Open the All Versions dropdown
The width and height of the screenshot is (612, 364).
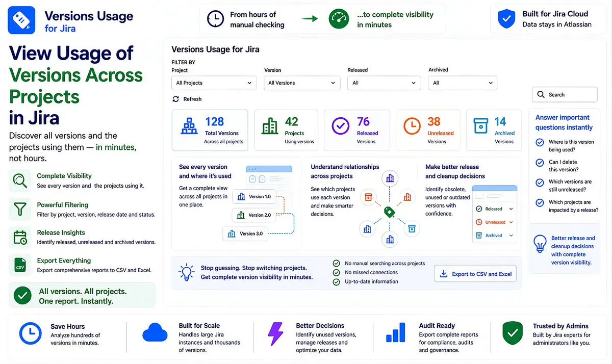[302, 83]
